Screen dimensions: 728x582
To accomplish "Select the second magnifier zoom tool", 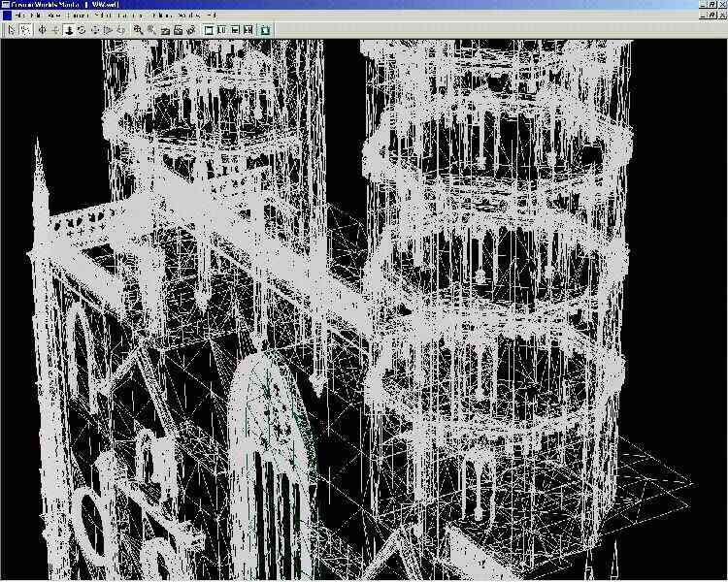I will pyautogui.click(x=152, y=30).
